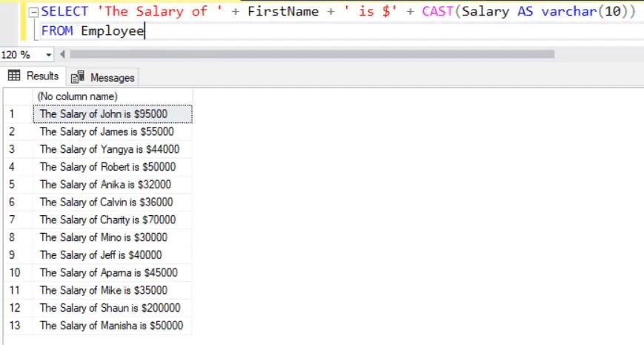The image size is (644, 345).
Task: Select the cell showing Shaun's $200000 salary
Action: (x=113, y=308)
